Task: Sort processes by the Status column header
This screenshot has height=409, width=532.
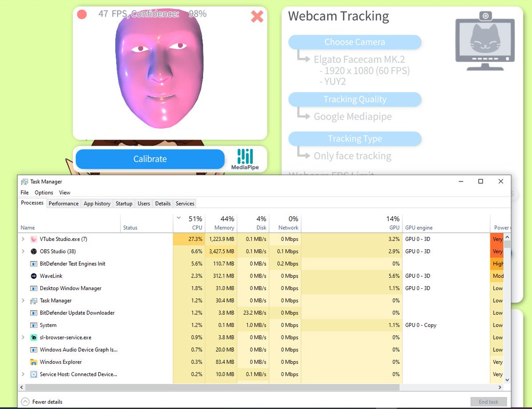Action: pyautogui.click(x=147, y=223)
